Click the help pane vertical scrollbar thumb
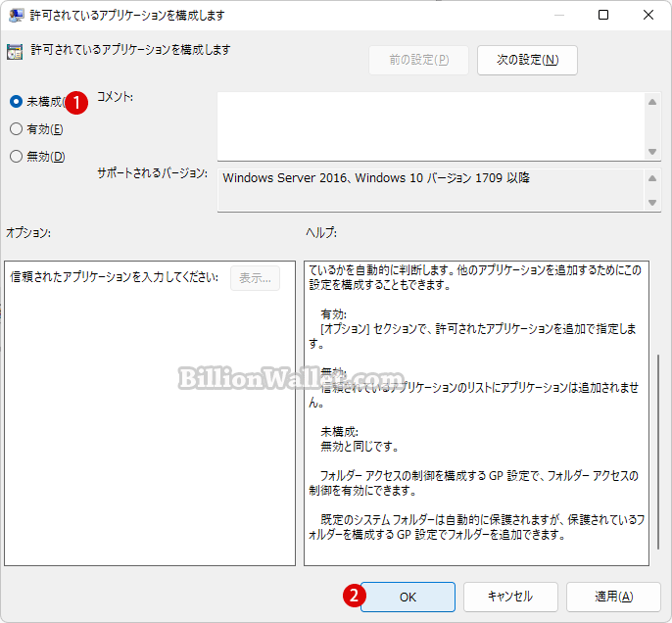The image size is (672, 623). [x=658, y=452]
